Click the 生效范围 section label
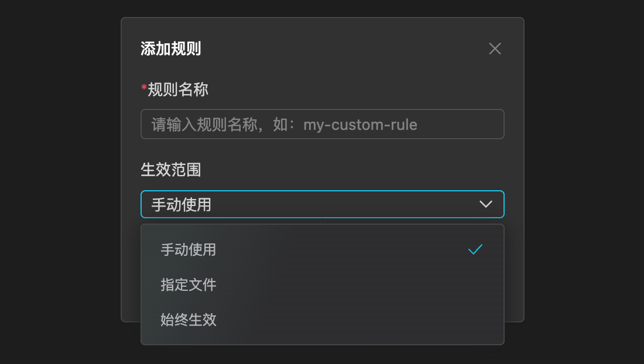 171,170
